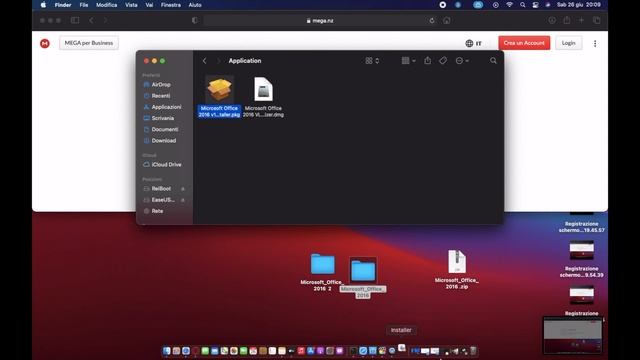Click the tag icon in Finder toolbar

coord(443,61)
